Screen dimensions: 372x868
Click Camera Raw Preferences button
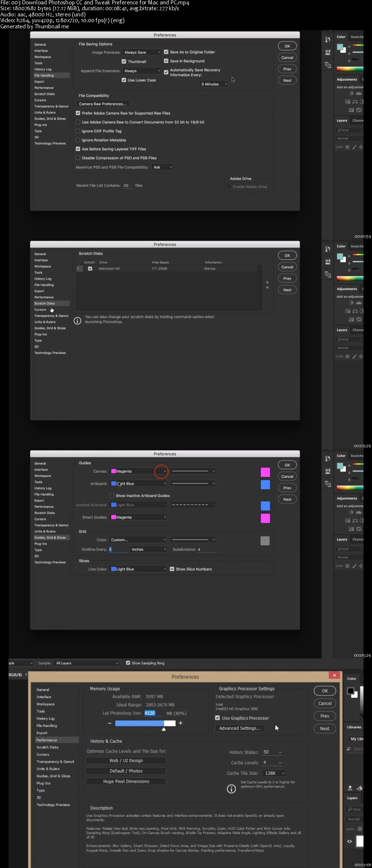click(x=102, y=104)
